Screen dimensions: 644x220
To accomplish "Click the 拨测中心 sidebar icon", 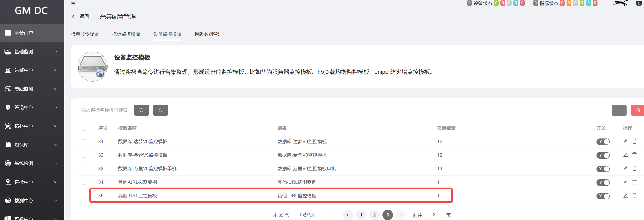I will 8,200.
